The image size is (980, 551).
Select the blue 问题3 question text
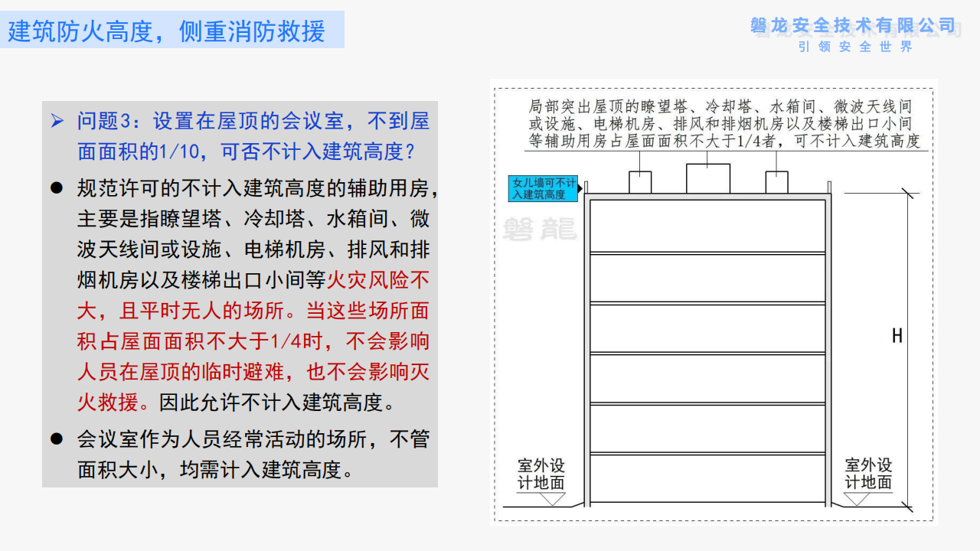[x=253, y=136]
